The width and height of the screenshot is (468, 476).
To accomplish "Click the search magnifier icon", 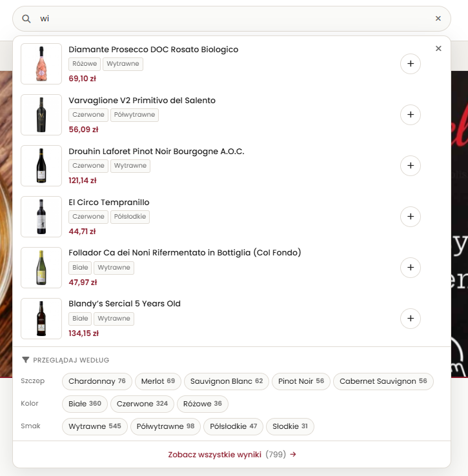I will coord(26,19).
